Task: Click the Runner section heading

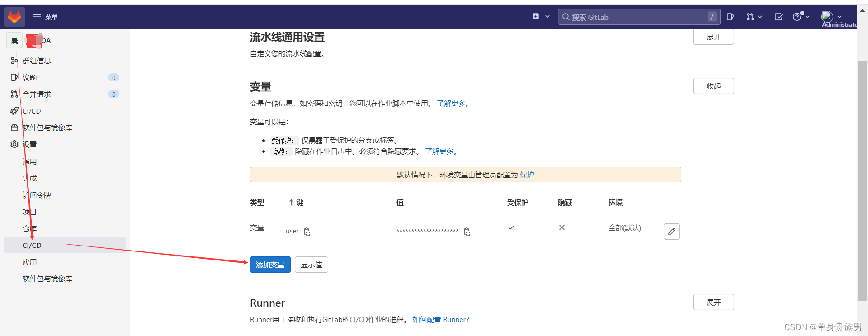Action: coord(267,303)
